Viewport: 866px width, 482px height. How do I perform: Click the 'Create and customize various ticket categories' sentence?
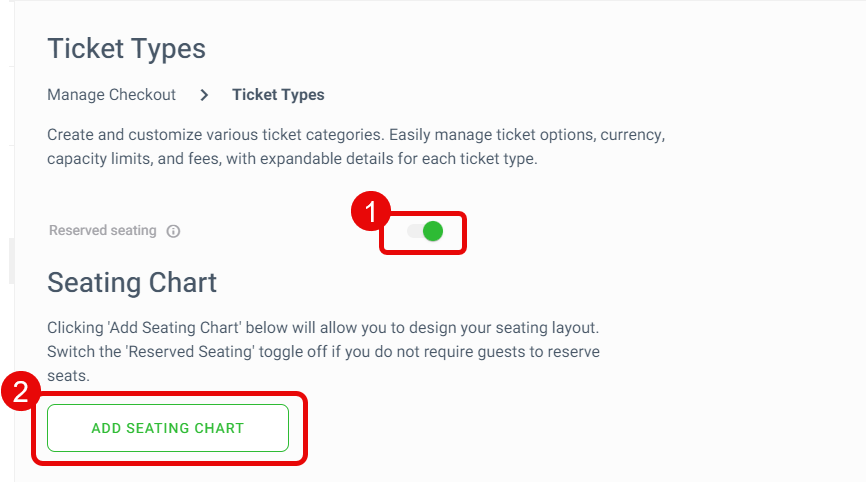[x=216, y=135]
